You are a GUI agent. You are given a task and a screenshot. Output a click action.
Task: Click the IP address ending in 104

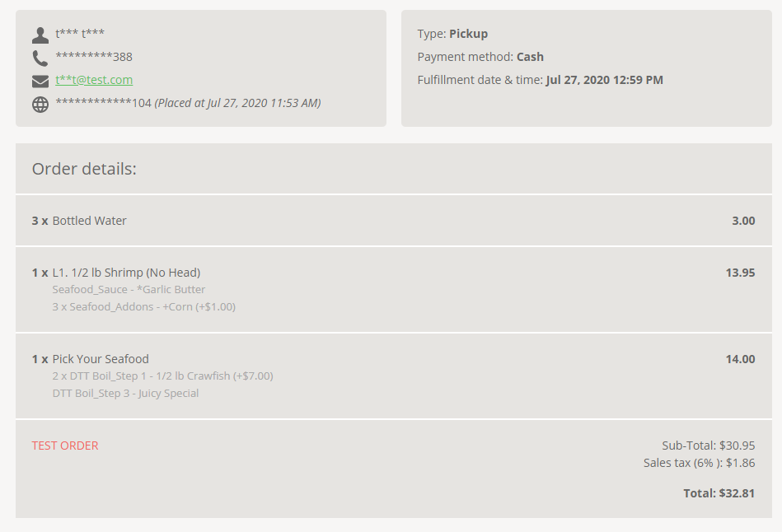103,103
